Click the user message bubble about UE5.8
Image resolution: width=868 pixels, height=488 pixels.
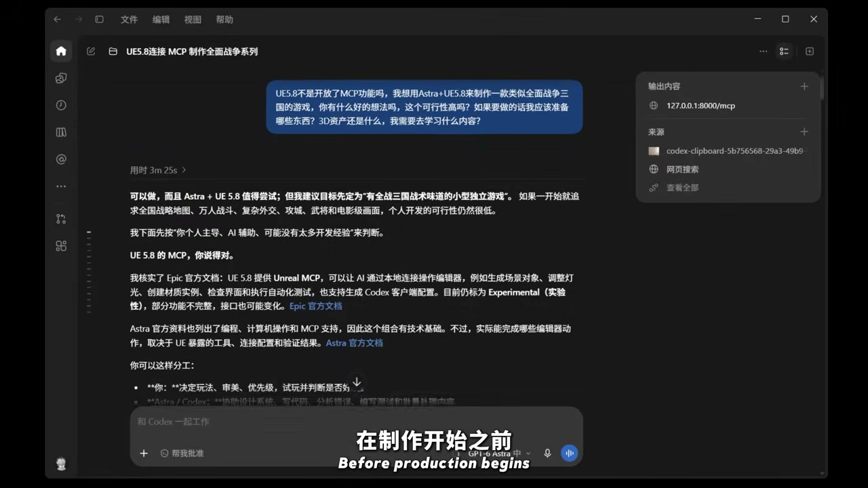424,107
